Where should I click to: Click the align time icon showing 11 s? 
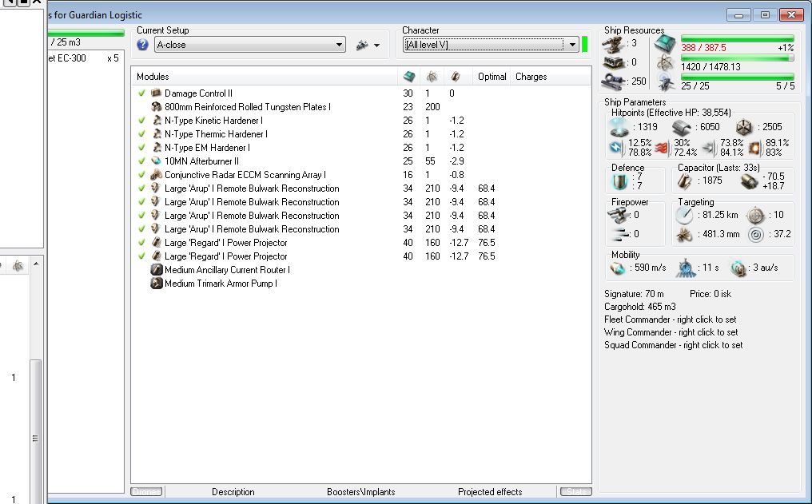[686, 268]
